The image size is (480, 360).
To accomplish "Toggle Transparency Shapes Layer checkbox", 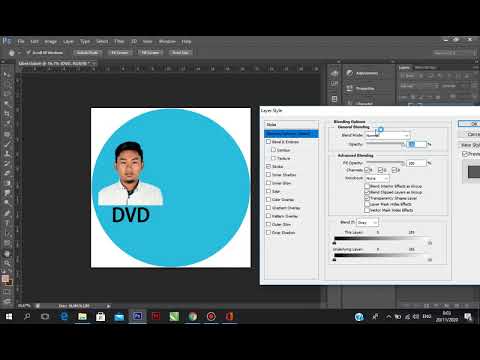I will 367,198.
